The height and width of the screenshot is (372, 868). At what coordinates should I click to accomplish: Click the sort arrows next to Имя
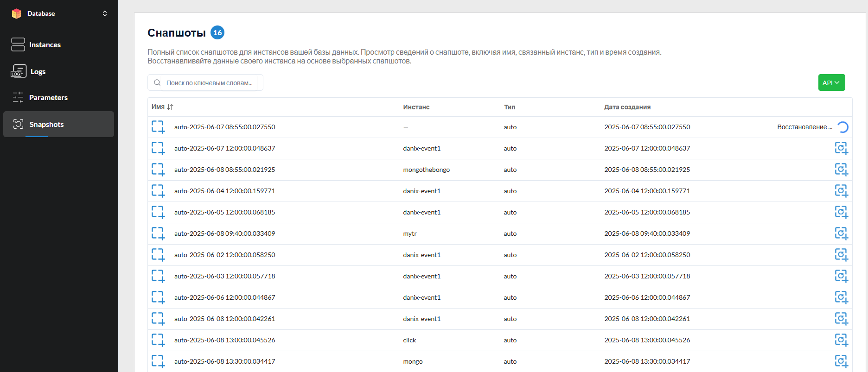pos(170,107)
